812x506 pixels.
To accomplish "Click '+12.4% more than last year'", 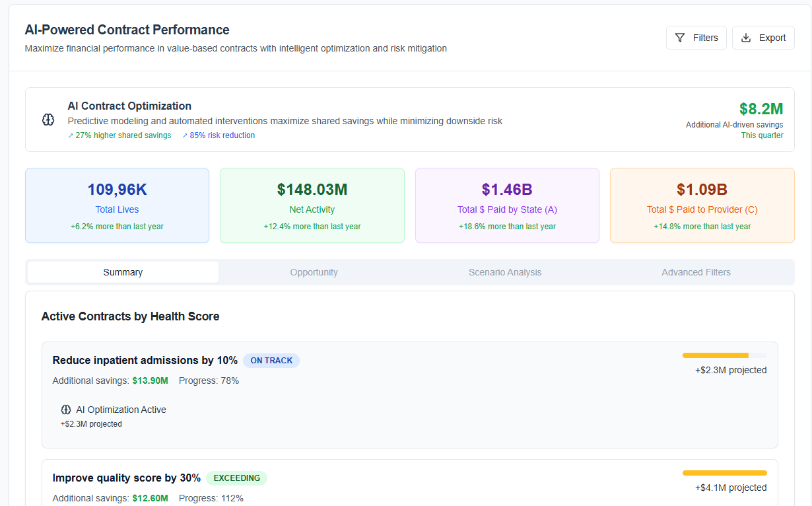I will [x=312, y=227].
